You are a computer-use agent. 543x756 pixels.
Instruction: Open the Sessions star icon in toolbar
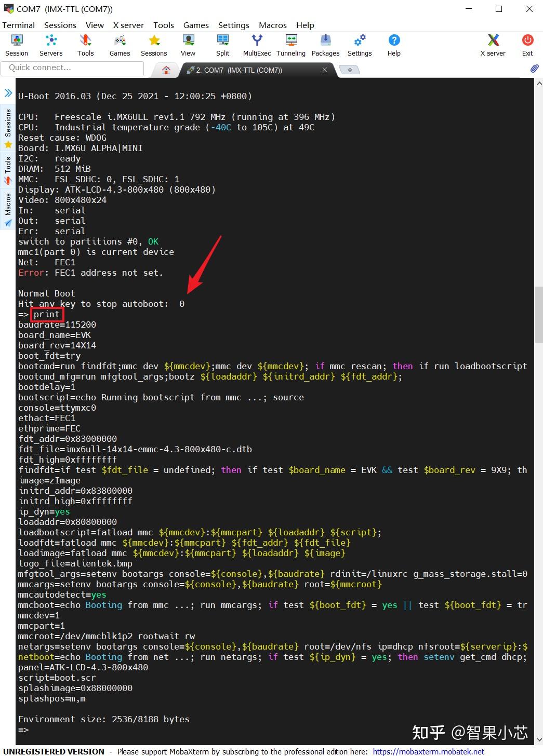(x=154, y=45)
